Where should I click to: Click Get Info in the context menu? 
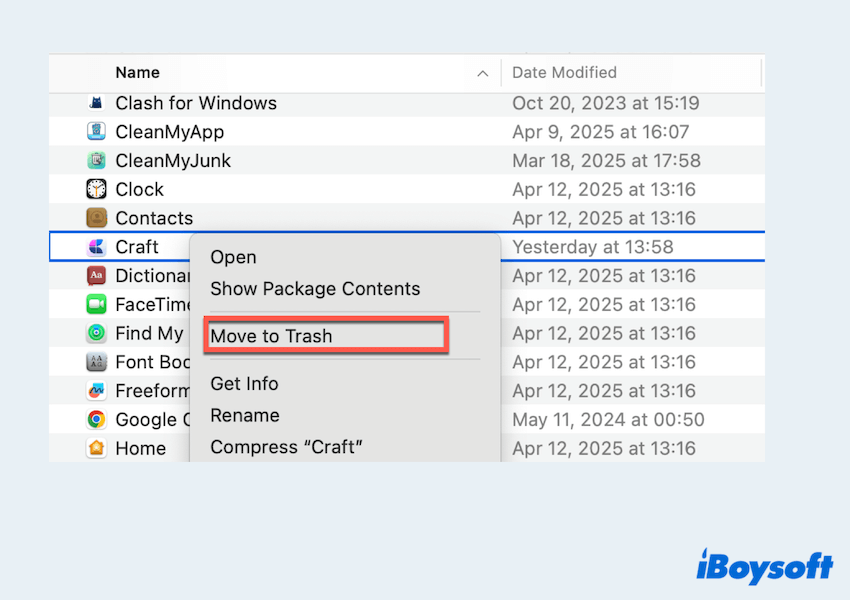(244, 383)
